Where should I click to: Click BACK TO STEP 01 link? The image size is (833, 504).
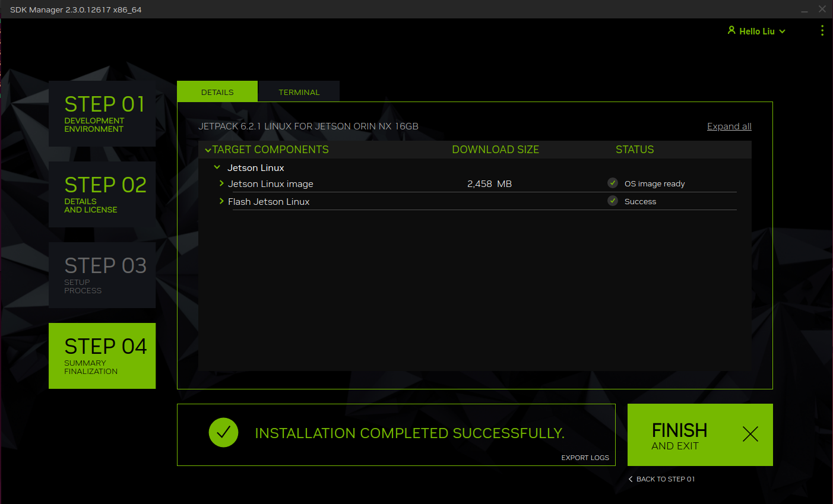coord(666,479)
